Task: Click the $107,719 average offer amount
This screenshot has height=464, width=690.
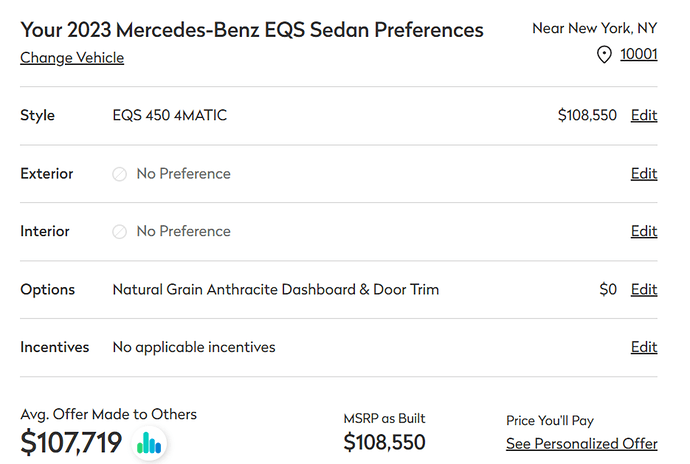Action: coord(71,442)
